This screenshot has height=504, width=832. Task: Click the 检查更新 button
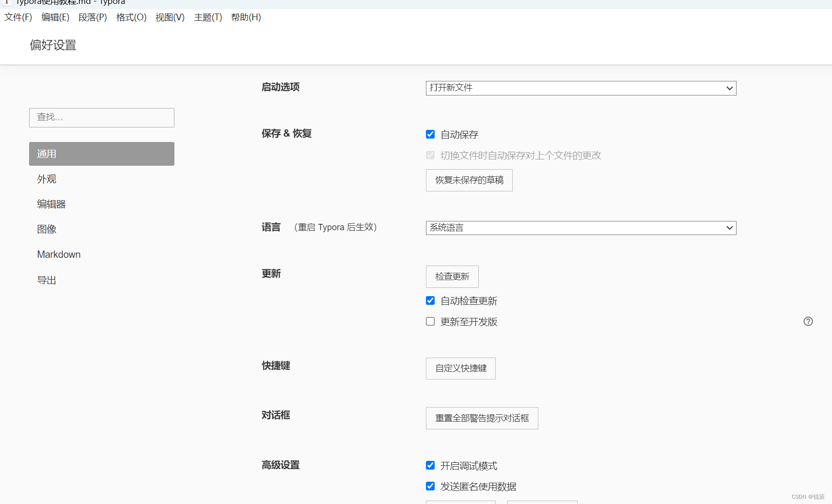tap(452, 277)
